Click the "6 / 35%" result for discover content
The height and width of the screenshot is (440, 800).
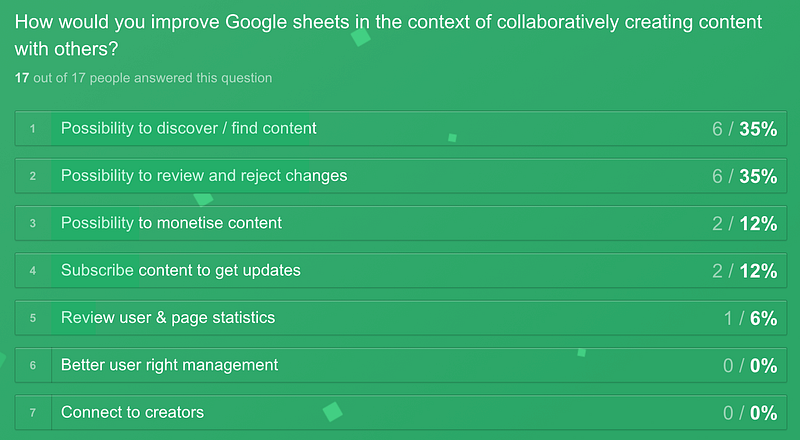point(744,129)
